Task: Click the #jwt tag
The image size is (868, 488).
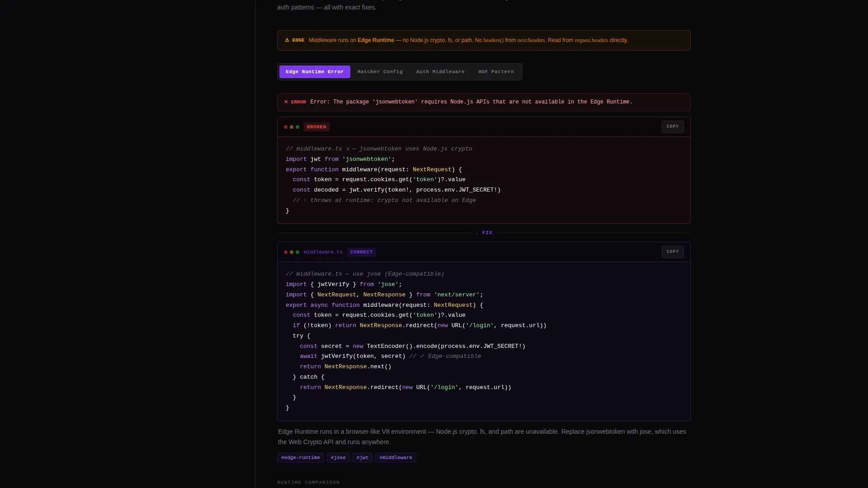Action: [363, 458]
